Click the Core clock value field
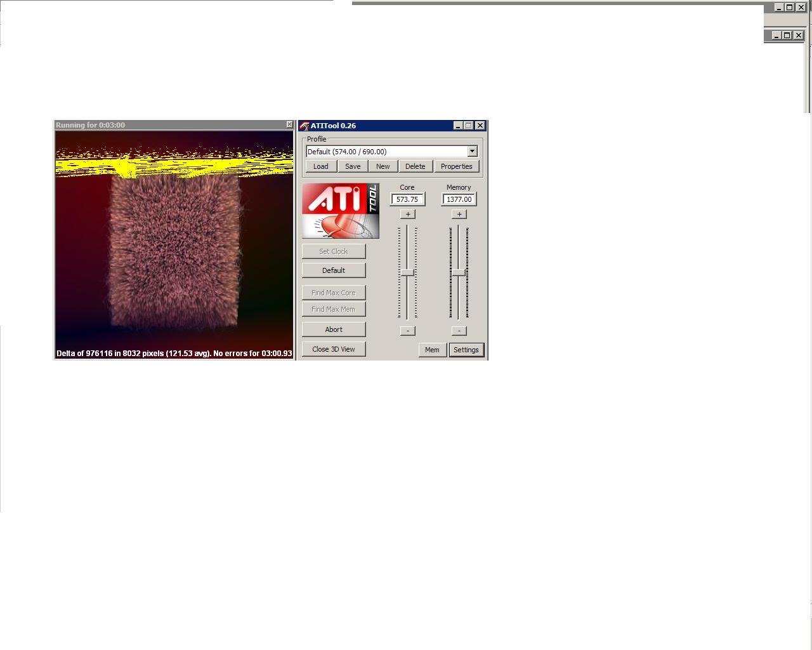This screenshot has width=812, height=650. [x=407, y=199]
